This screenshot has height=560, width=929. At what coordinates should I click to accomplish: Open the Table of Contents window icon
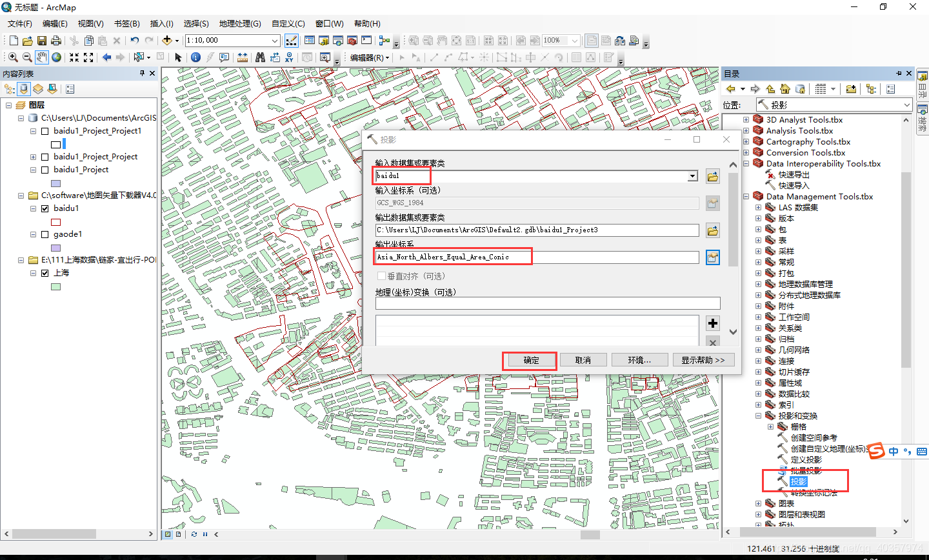[310, 40]
